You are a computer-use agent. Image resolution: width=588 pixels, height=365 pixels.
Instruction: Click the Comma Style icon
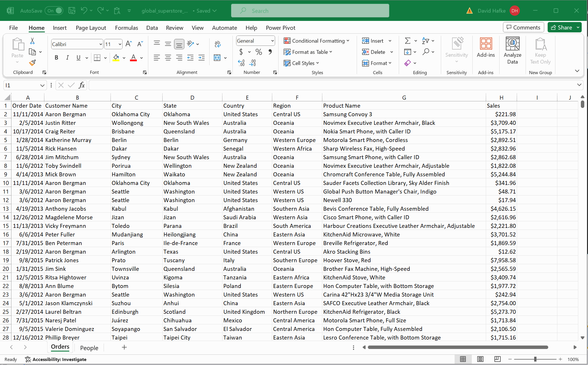coord(270,52)
